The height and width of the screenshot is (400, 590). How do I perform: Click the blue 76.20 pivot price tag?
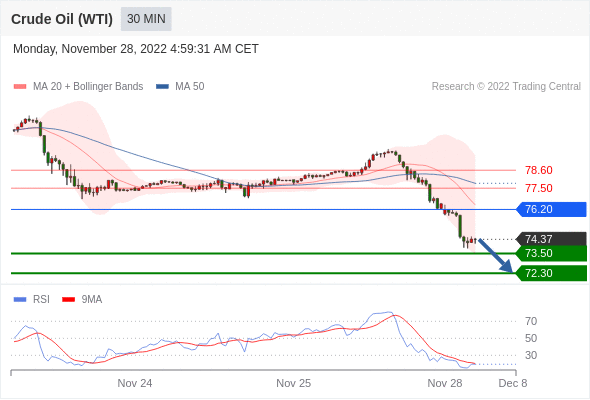click(x=551, y=209)
